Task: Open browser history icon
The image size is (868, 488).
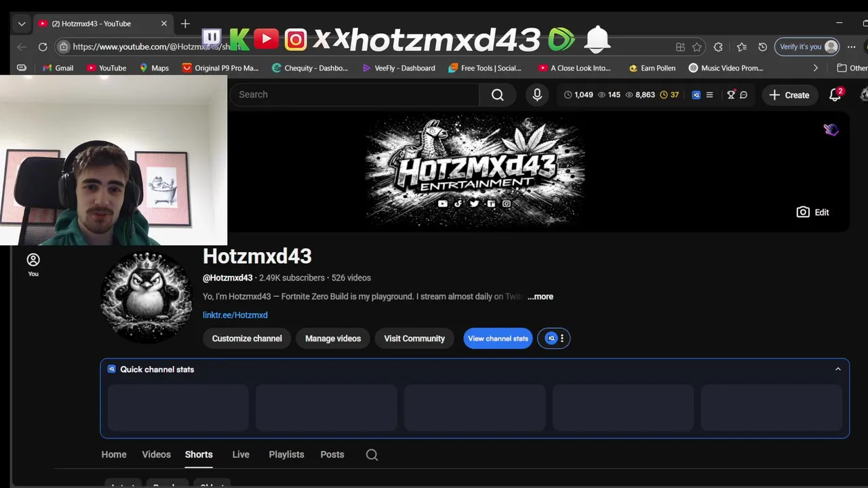Action: coord(762,47)
